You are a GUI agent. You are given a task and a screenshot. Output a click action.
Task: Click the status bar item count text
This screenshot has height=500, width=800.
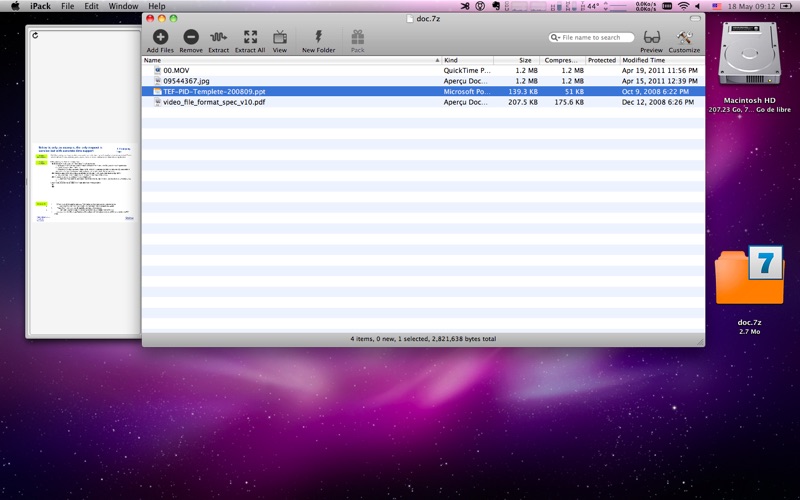(423, 339)
